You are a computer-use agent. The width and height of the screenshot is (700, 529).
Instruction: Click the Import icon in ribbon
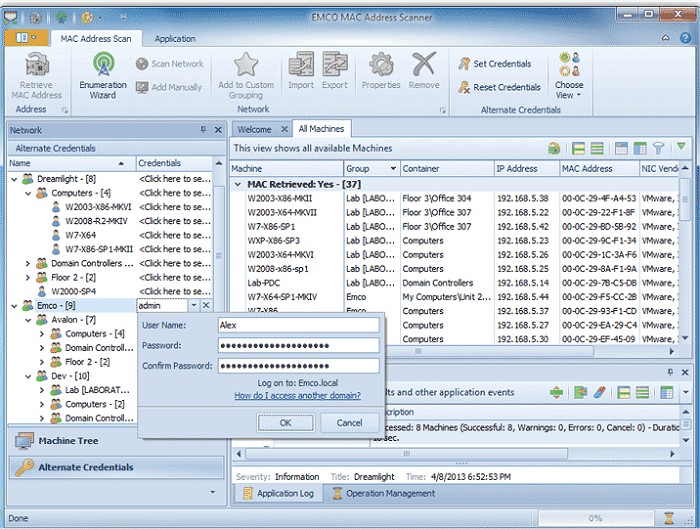[x=301, y=65]
